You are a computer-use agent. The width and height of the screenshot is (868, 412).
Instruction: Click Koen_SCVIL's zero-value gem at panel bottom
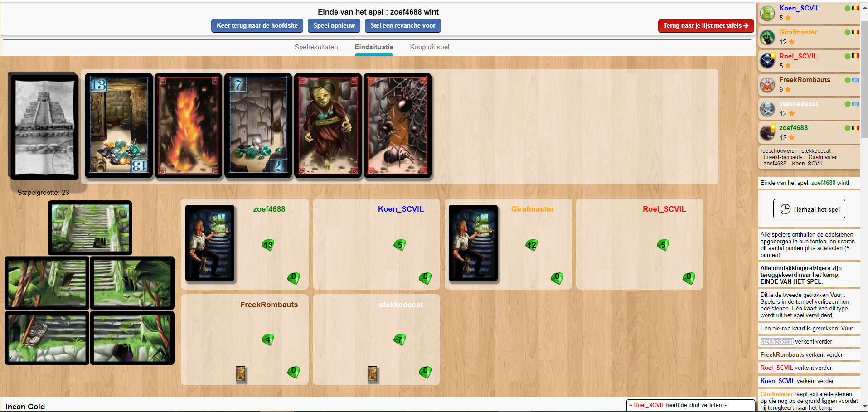tap(425, 278)
